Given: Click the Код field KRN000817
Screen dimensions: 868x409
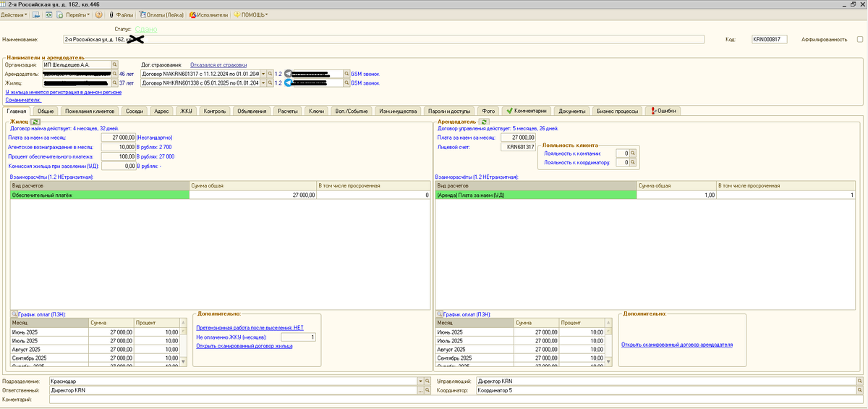Looking at the screenshot, I should click(770, 40).
